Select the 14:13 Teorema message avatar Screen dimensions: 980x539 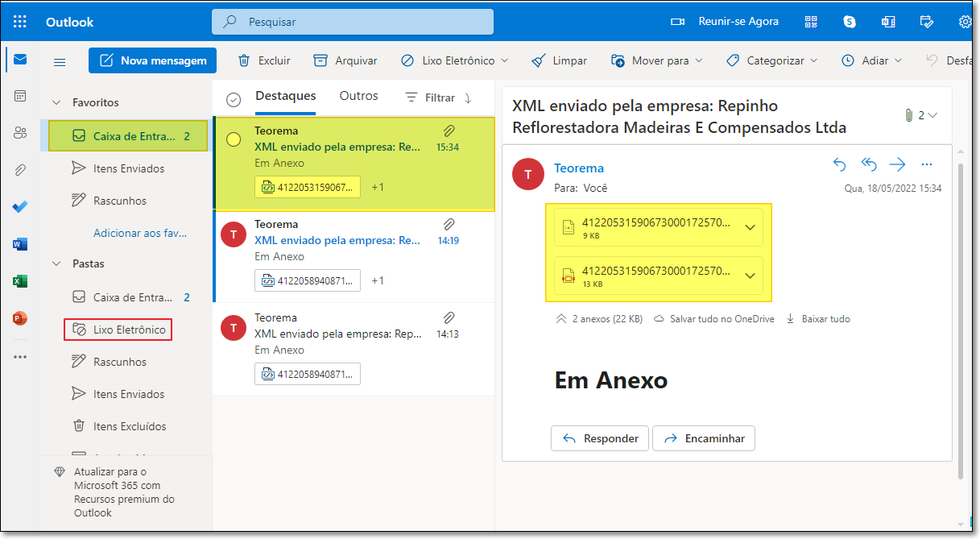tap(234, 327)
